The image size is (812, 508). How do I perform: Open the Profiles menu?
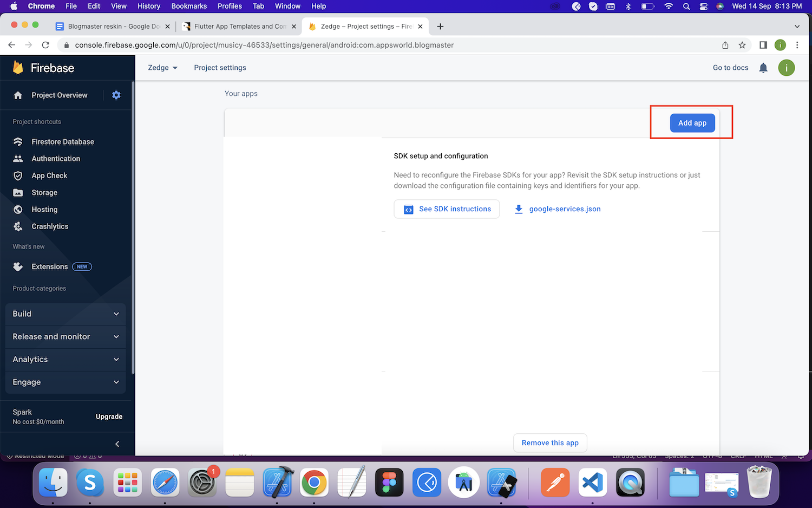[230, 6]
